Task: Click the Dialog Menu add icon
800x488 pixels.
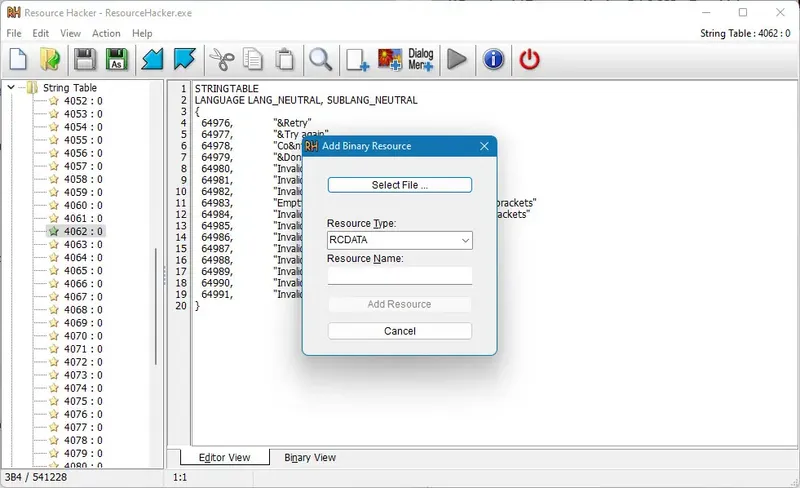Action: click(x=421, y=59)
